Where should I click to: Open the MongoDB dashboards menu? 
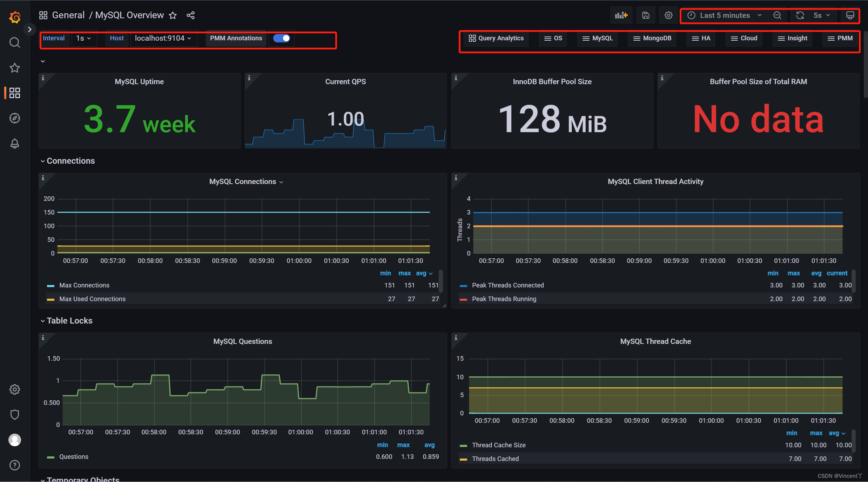(x=652, y=38)
